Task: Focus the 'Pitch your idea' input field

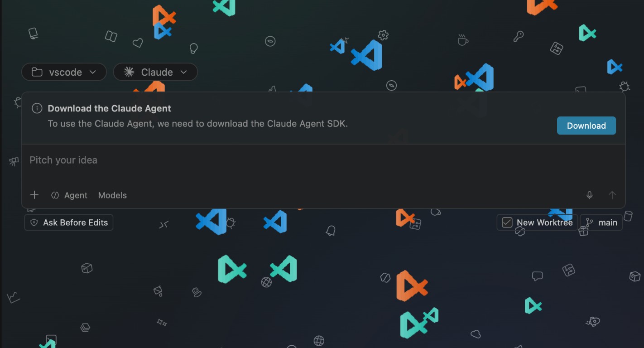Action: tap(323, 160)
